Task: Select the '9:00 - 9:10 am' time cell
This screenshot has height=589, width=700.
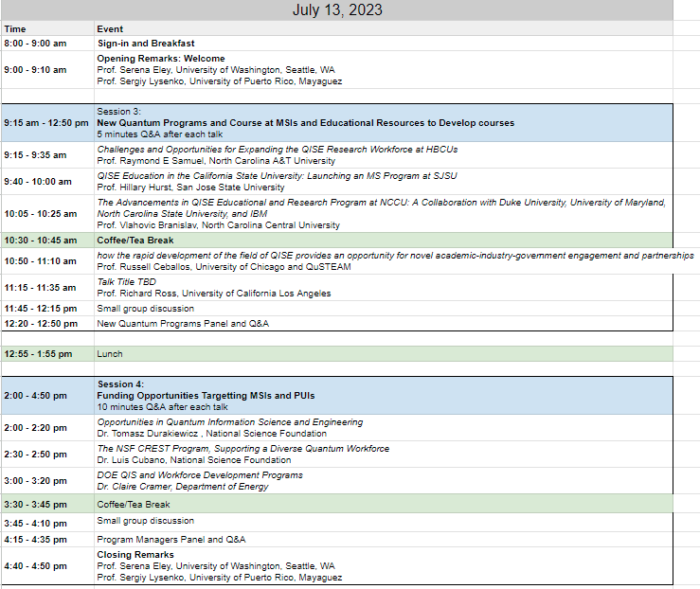Action: pyautogui.click(x=47, y=70)
